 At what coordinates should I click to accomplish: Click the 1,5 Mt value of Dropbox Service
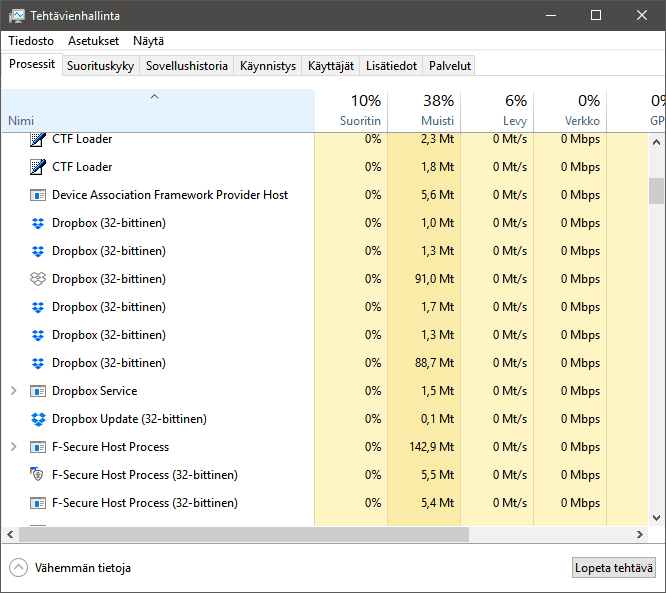click(437, 391)
